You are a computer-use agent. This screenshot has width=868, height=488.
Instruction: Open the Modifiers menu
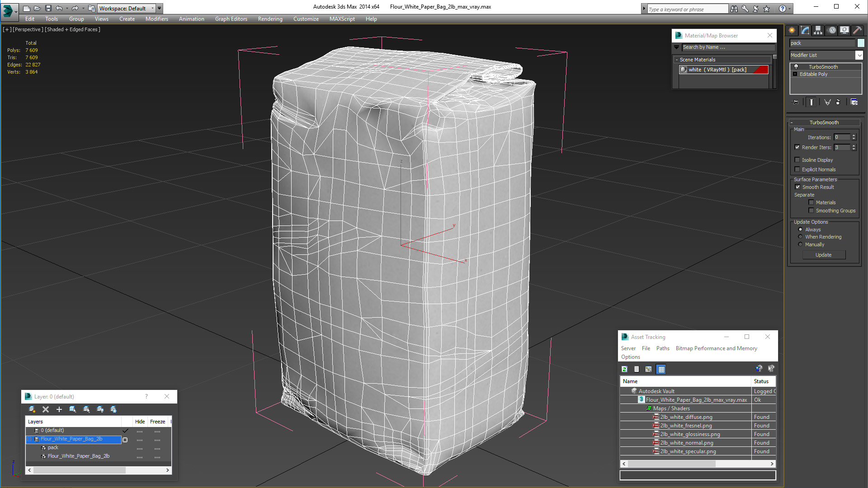tap(156, 19)
